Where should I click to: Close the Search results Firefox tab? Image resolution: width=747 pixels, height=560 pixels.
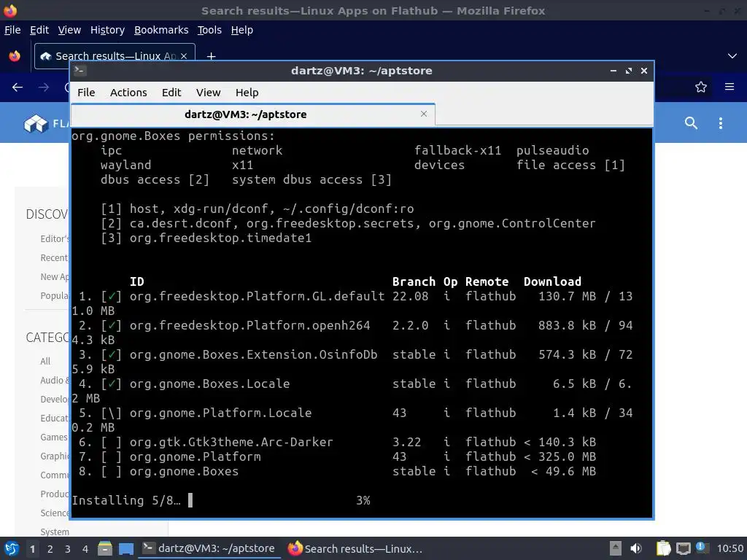click(x=184, y=56)
